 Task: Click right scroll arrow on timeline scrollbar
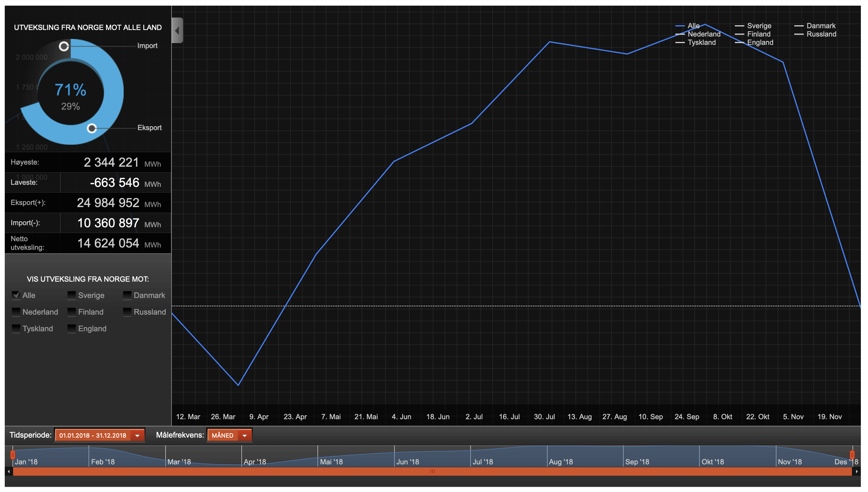pyautogui.click(x=856, y=471)
